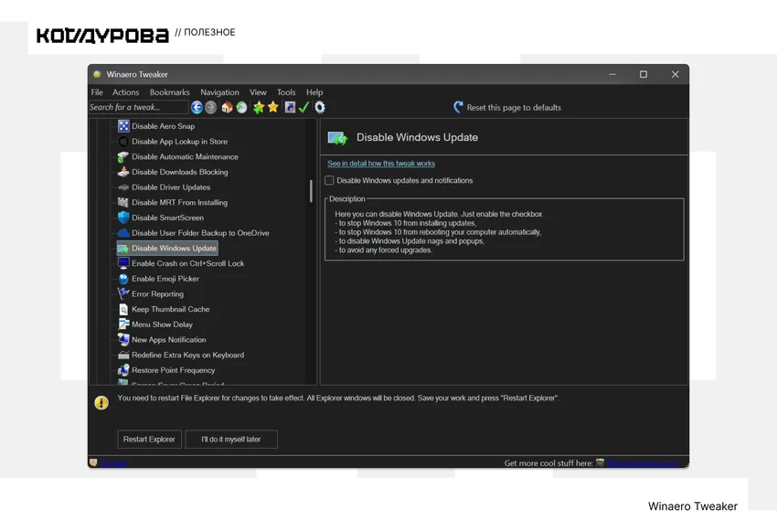Click the Disable Driver Updates icon
Image resolution: width=777 pixels, height=532 pixels.
tap(123, 187)
